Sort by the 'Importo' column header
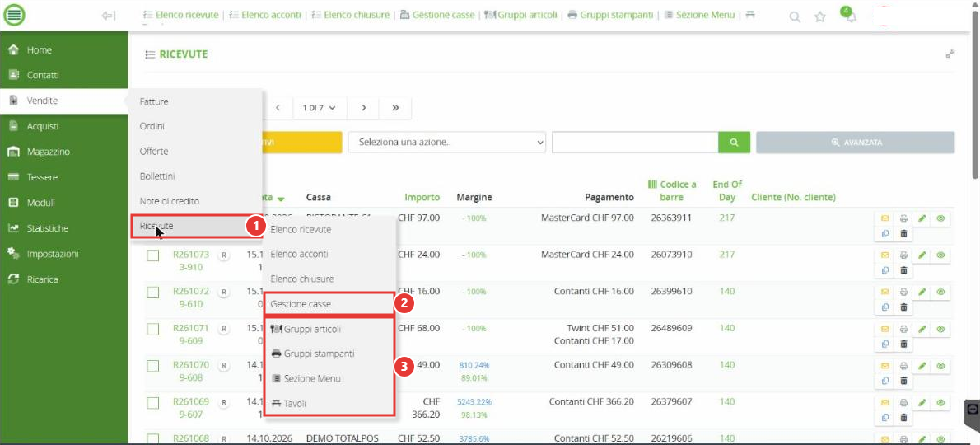 coord(422,198)
